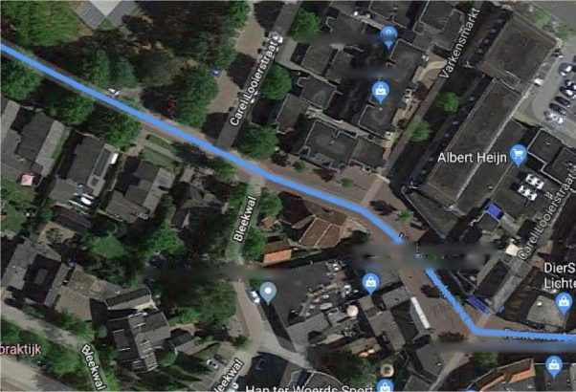Select the Varkensmarkt street label
Screen dimensions: 576x392
(x=460, y=43)
